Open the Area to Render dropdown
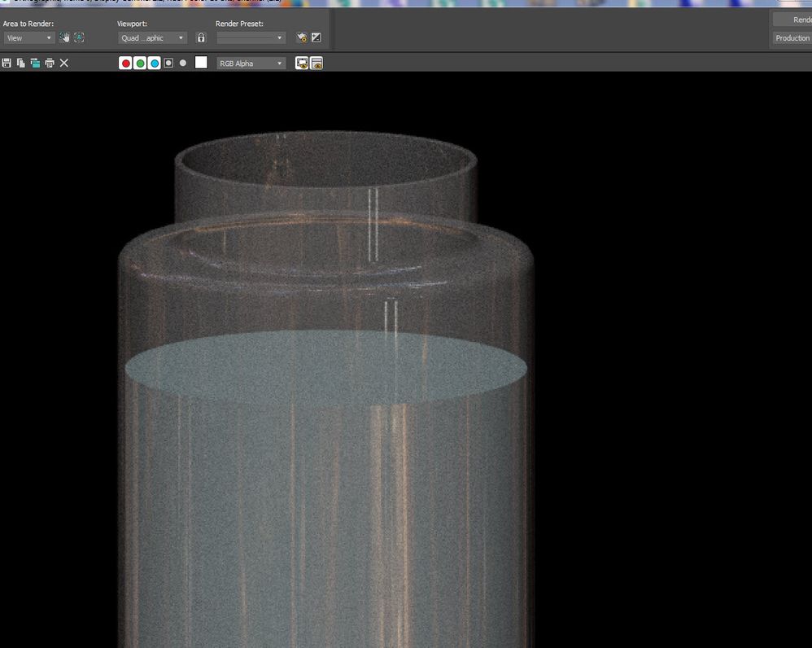The height and width of the screenshot is (648, 812). coord(29,37)
